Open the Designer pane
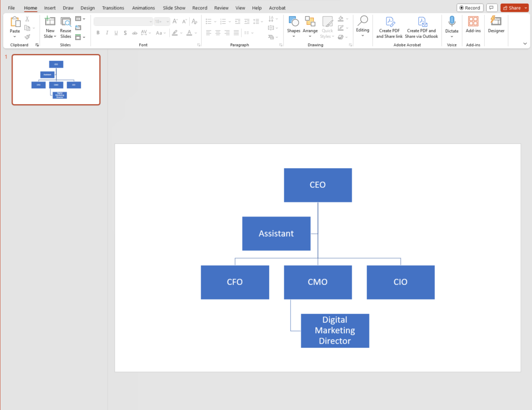This screenshot has width=532, height=410. click(x=496, y=24)
